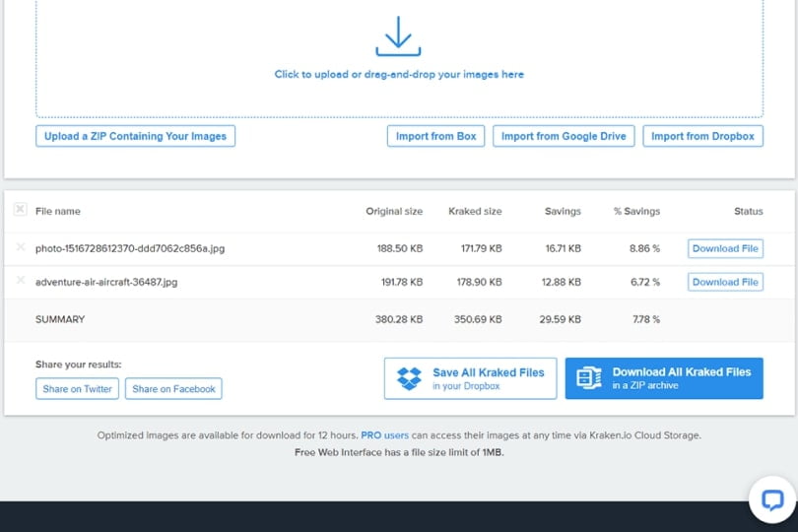This screenshot has height=532, width=798.
Task: Select the 188.50 KB original size value
Action: click(400, 248)
